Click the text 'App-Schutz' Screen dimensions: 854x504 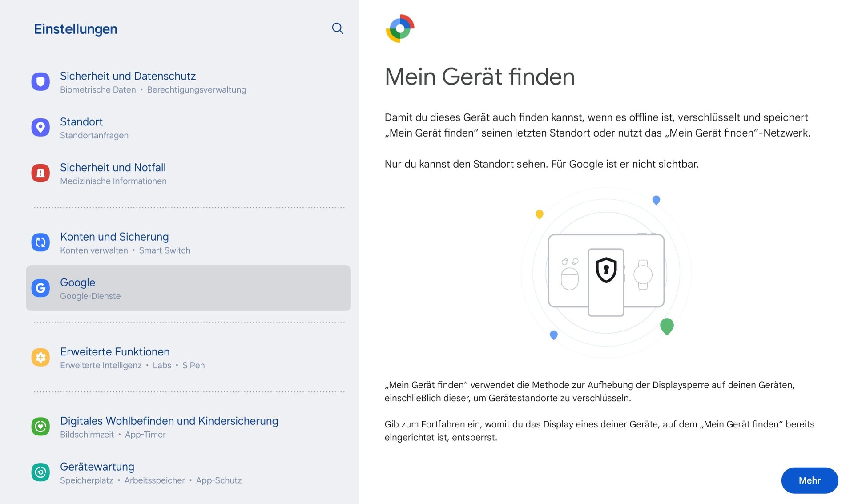tap(219, 480)
